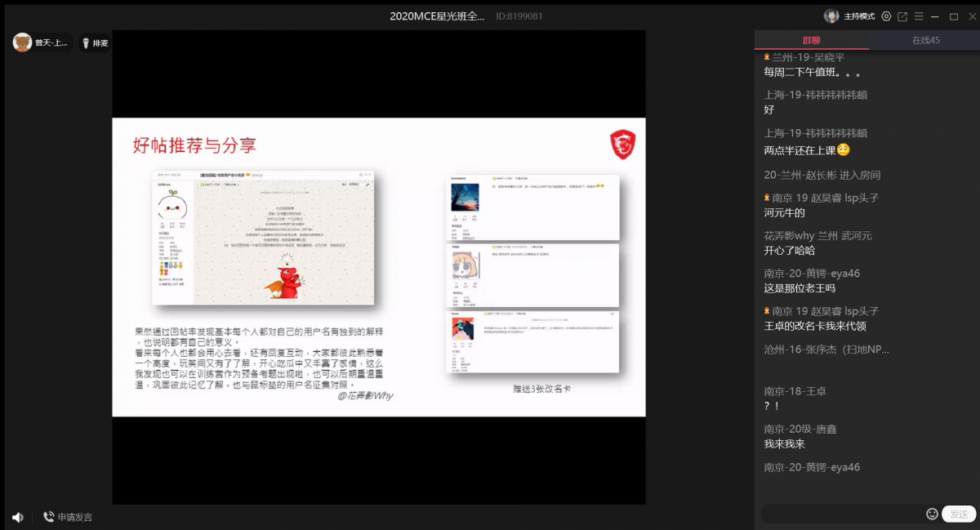Click the @花弄影Why signature on slide

[365, 397]
